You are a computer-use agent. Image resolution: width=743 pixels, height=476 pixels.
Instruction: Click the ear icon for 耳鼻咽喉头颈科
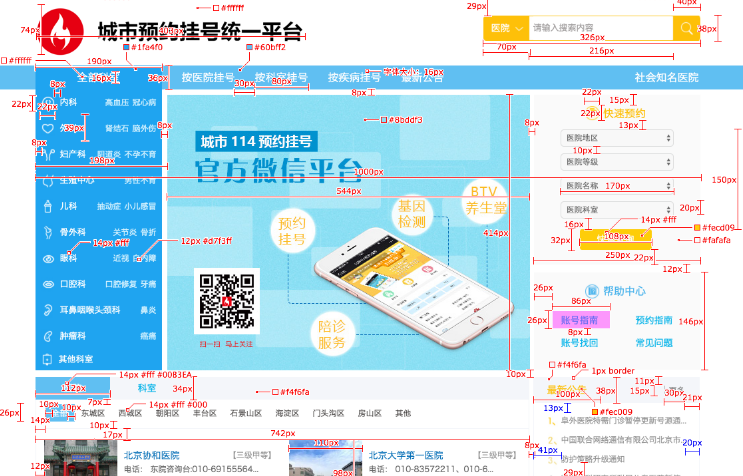[48, 310]
